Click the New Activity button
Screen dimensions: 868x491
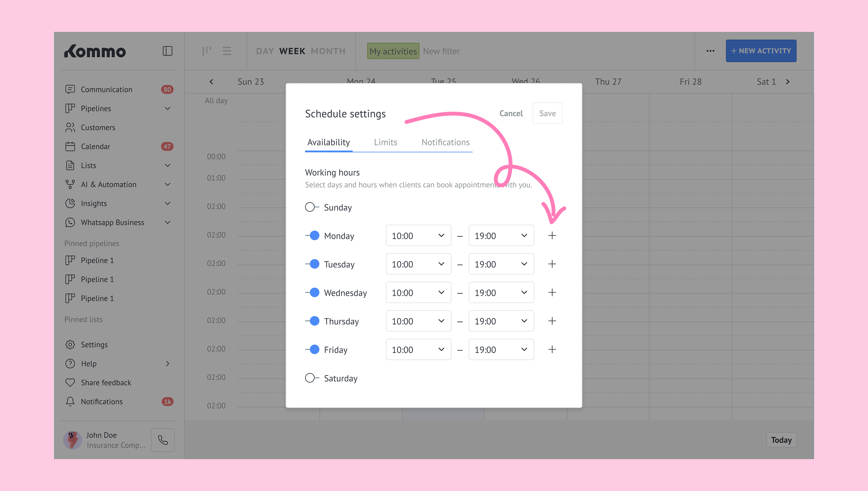(761, 51)
